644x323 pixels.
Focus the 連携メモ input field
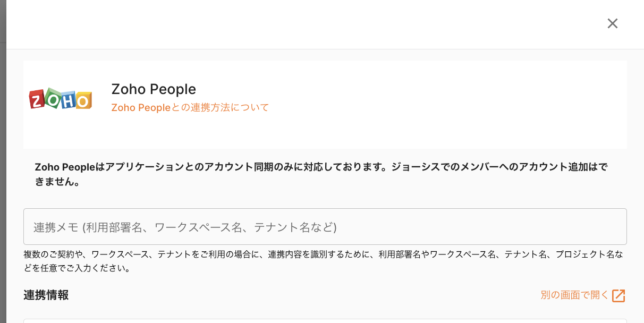click(325, 227)
